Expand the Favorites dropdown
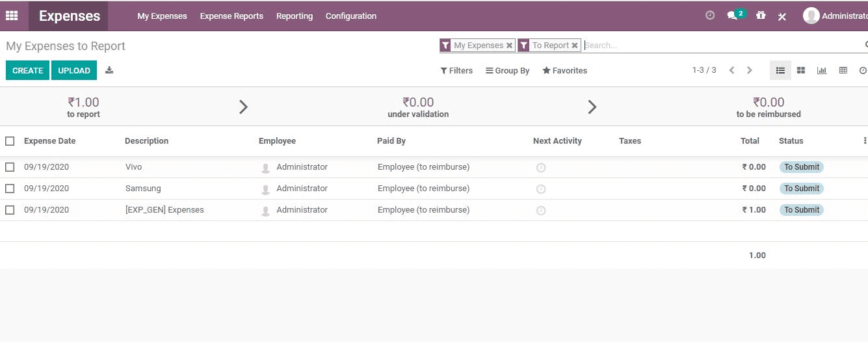868x342 pixels. pos(565,70)
